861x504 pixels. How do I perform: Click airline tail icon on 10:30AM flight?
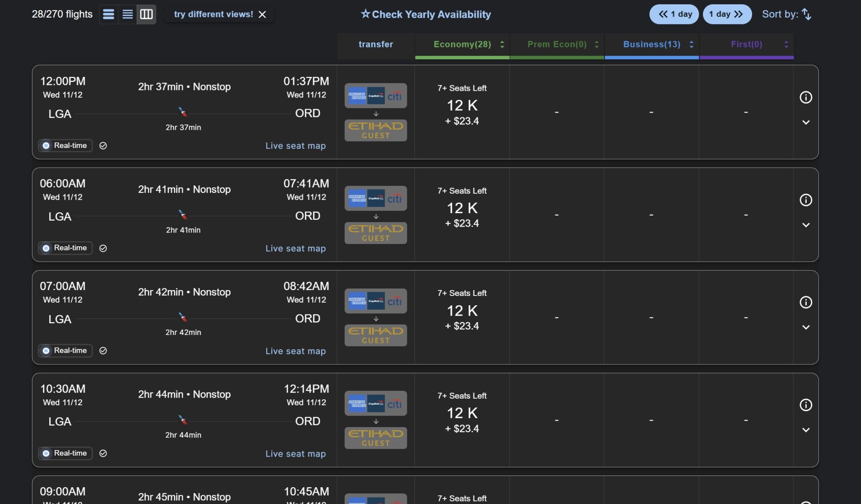pos(183,420)
